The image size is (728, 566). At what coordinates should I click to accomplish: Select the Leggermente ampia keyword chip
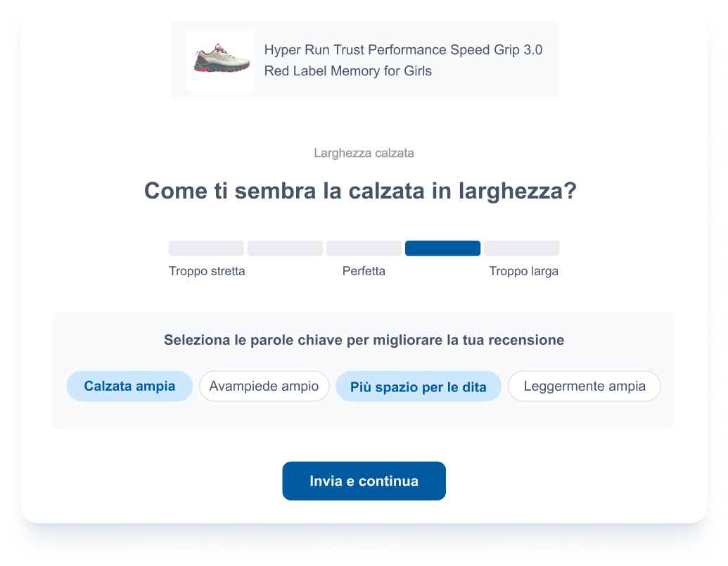(x=585, y=386)
